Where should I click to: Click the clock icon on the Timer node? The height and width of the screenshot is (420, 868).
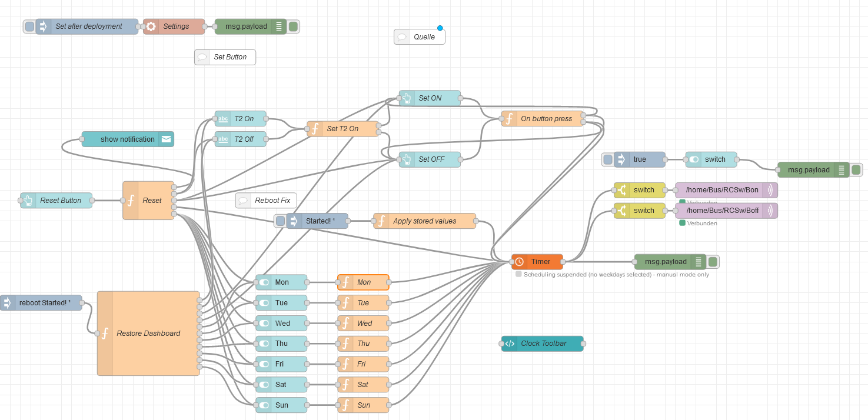520,262
